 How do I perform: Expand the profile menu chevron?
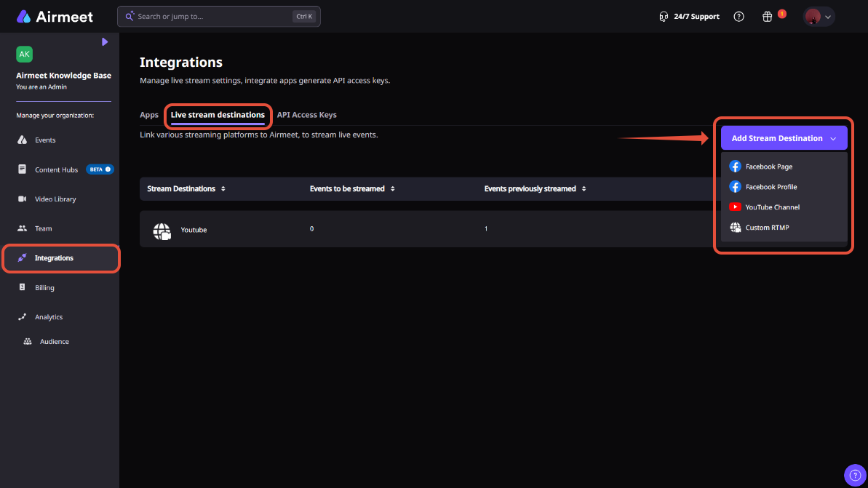828,17
